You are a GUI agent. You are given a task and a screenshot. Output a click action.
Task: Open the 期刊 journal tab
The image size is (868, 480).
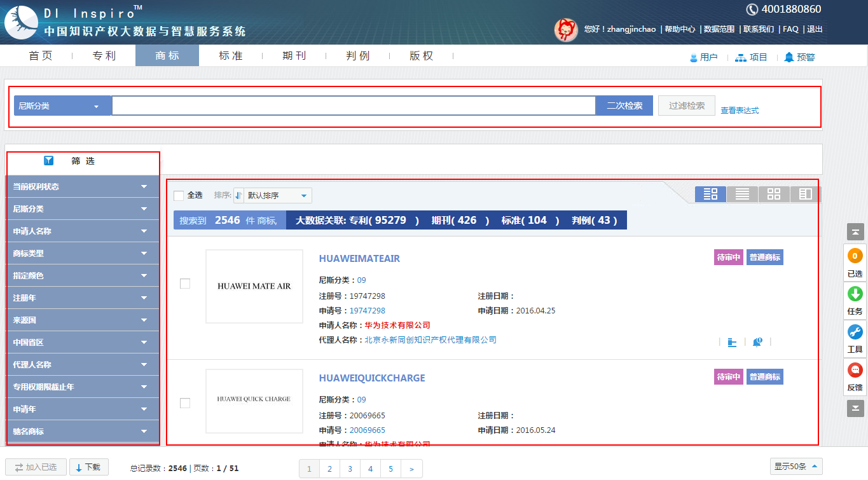coord(294,56)
